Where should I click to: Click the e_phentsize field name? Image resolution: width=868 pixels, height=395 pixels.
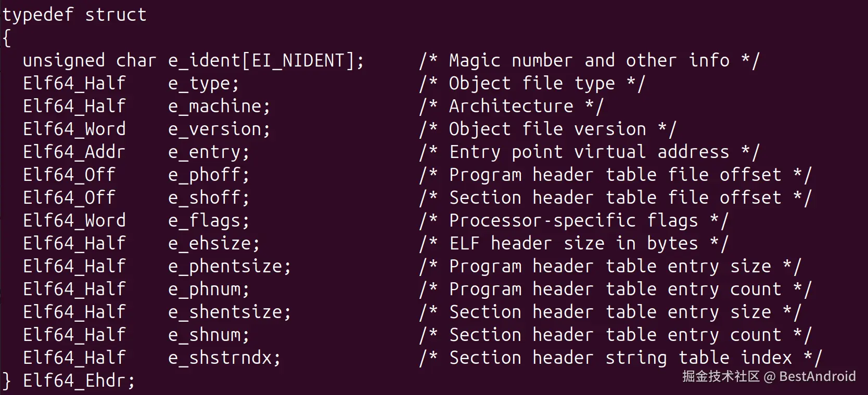click(x=229, y=267)
